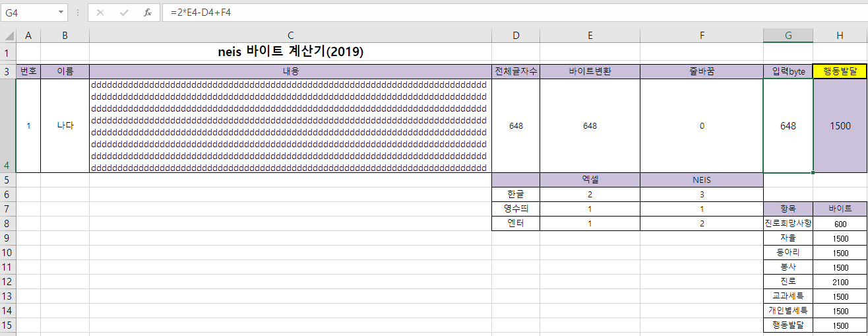Click the 줄바꿈 value cell showing 0
The width and height of the screenshot is (868, 336).
click(x=702, y=126)
